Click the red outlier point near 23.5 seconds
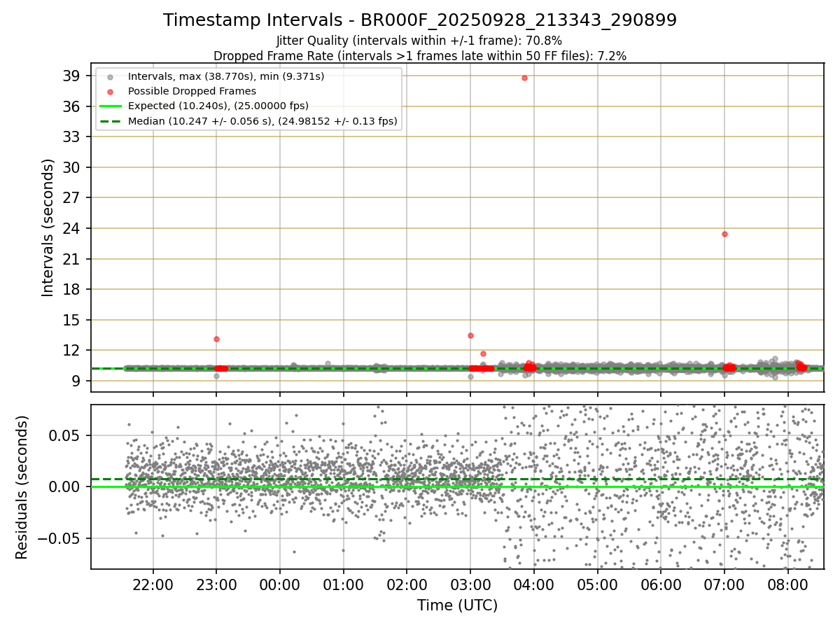 click(724, 234)
